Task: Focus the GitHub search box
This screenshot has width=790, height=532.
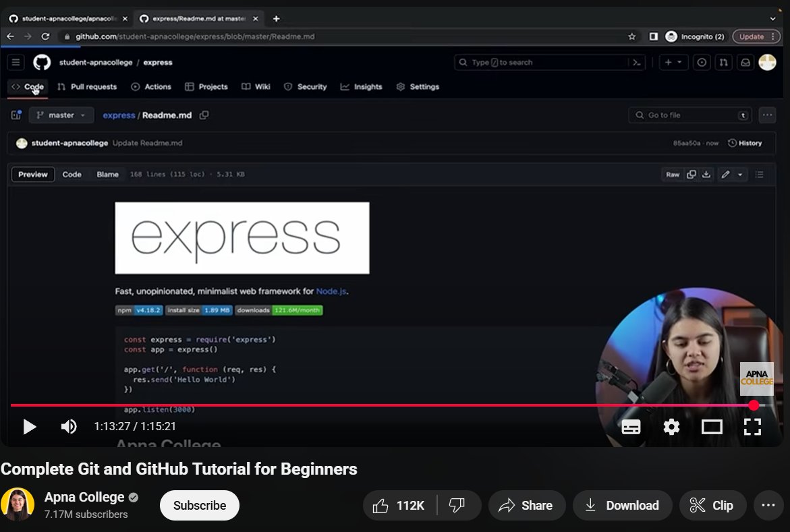Action: click(x=542, y=63)
